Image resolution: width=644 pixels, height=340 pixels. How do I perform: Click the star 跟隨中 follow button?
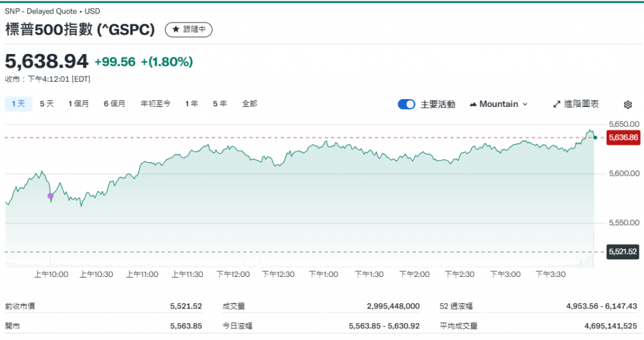click(x=189, y=30)
